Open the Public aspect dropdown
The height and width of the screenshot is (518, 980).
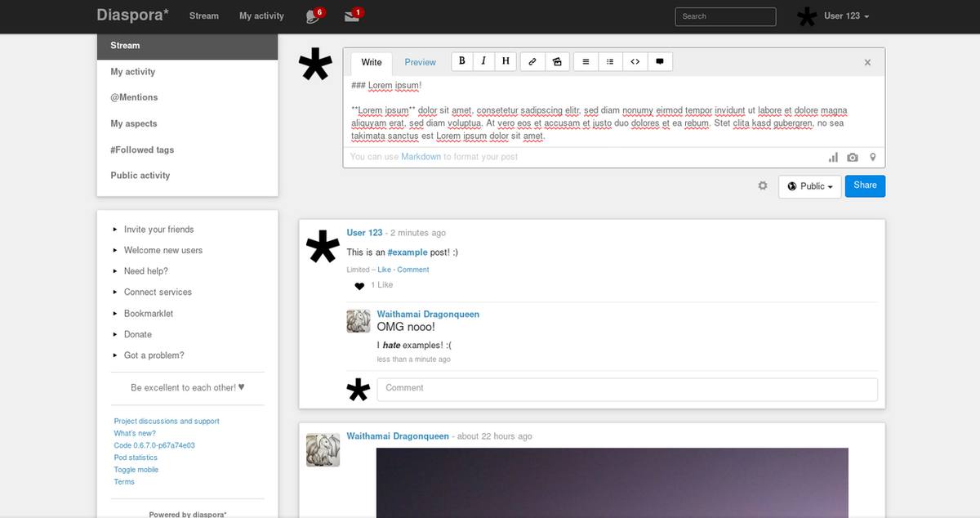coord(809,186)
